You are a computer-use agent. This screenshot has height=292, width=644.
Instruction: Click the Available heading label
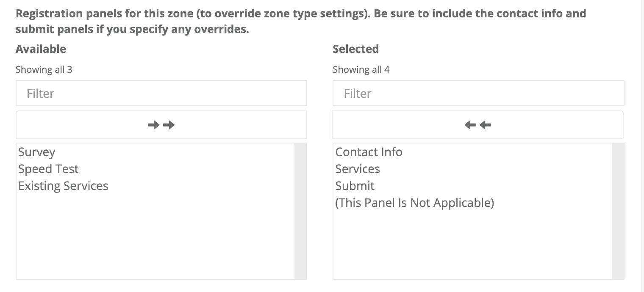tap(41, 49)
